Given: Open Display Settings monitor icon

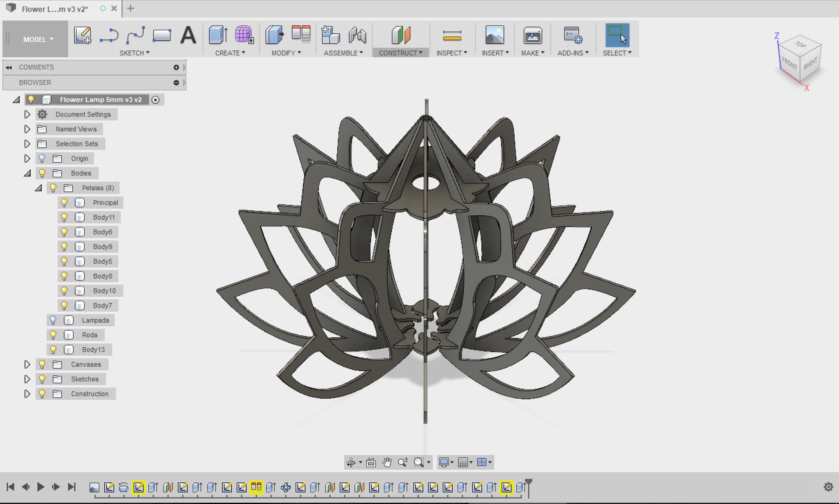Looking at the screenshot, I should (444, 462).
